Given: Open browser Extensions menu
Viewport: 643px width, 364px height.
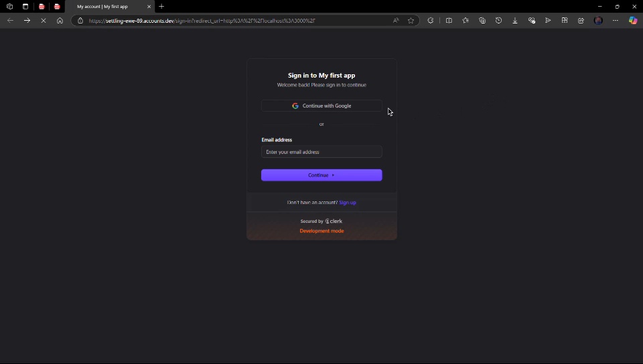Looking at the screenshot, I should pyautogui.click(x=431, y=21).
